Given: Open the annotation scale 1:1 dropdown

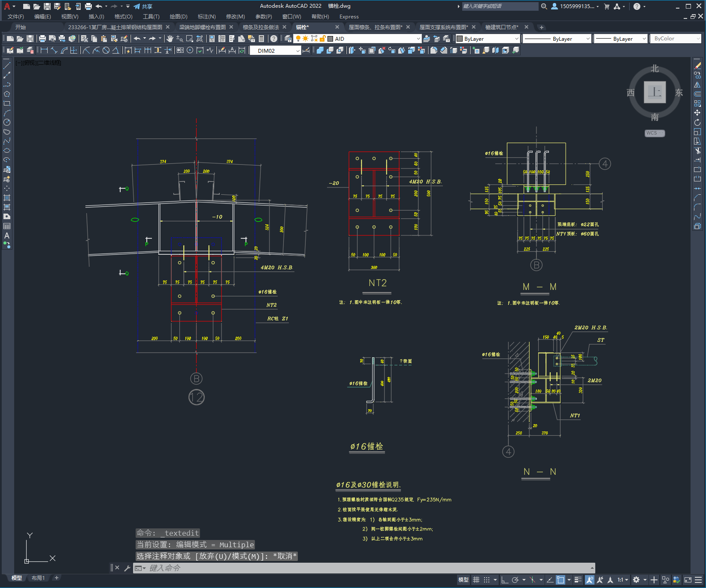Looking at the screenshot, I should click(623, 580).
